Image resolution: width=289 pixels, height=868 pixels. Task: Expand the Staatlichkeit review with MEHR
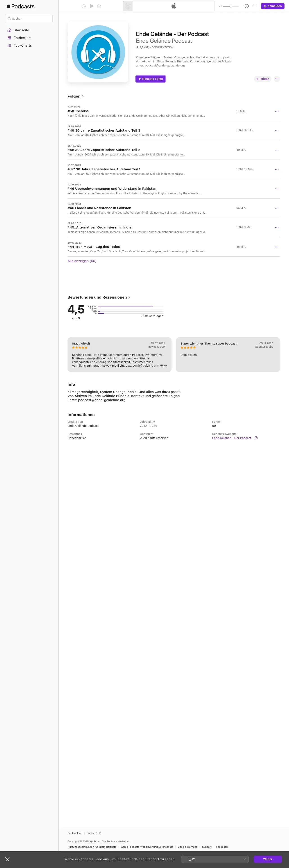(163, 365)
